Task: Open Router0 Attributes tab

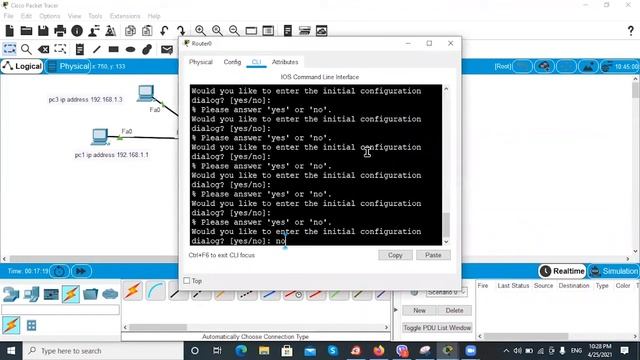Action: [x=285, y=62]
